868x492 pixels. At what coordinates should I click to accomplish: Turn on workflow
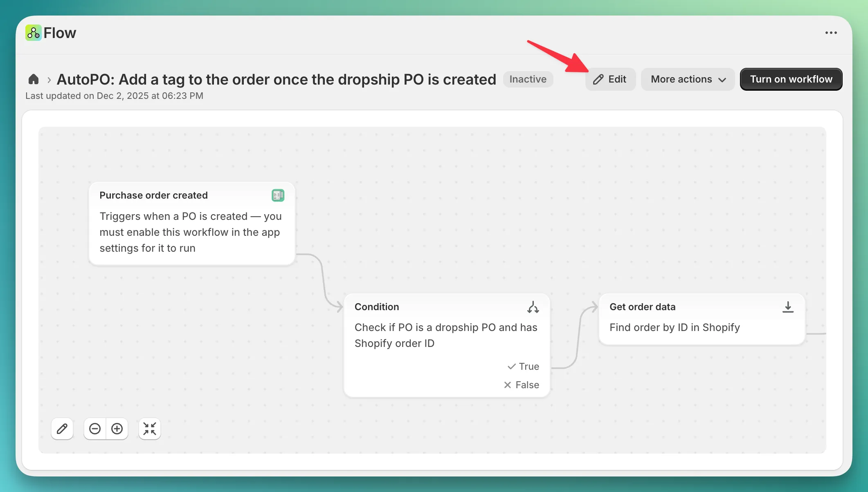coord(791,79)
